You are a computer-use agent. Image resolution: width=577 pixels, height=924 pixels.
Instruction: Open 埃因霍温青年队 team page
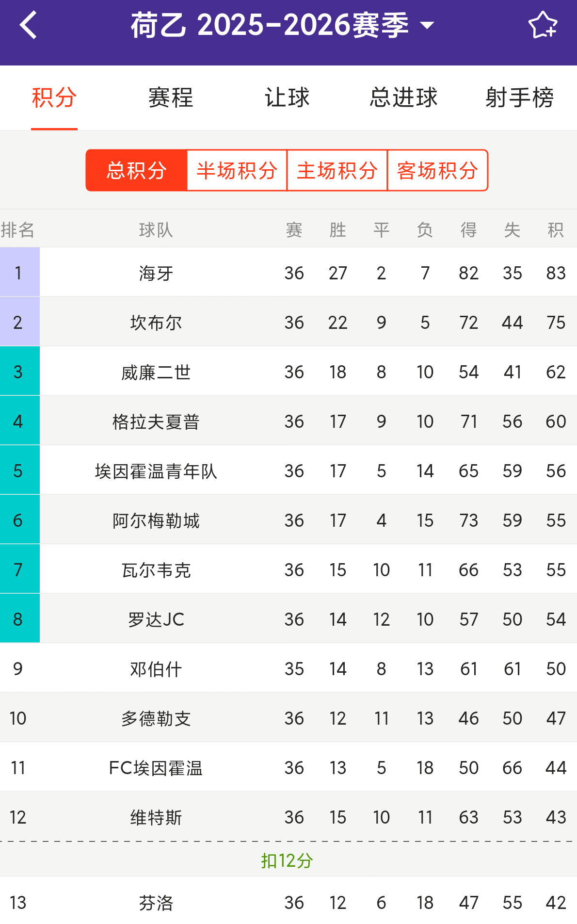pyautogui.click(x=156, y=471)
